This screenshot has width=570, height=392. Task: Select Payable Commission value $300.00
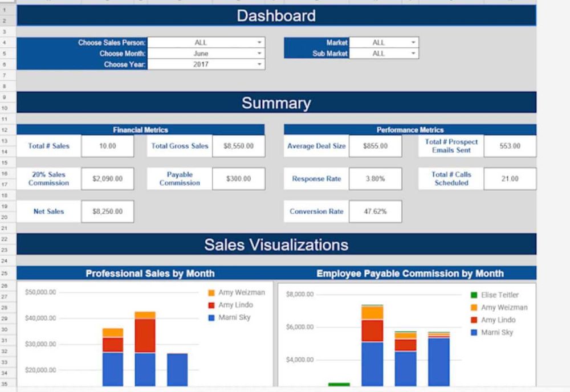(239, 179)
